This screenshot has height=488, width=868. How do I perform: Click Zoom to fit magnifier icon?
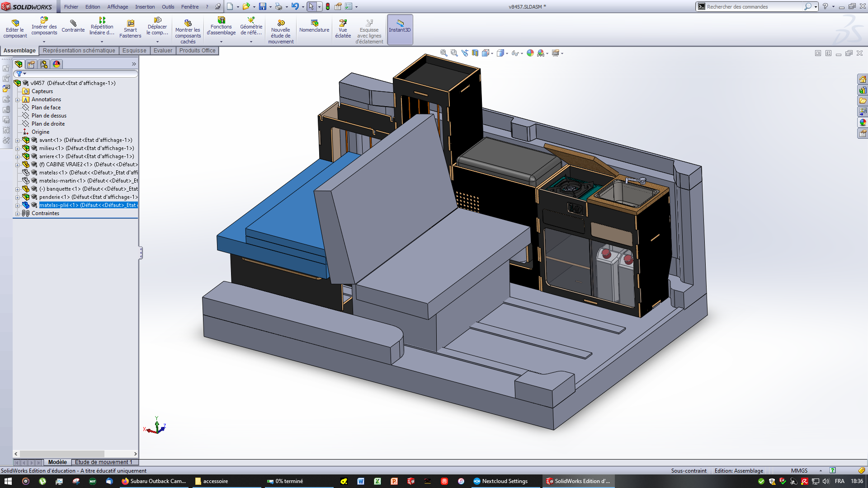[443, 53]
